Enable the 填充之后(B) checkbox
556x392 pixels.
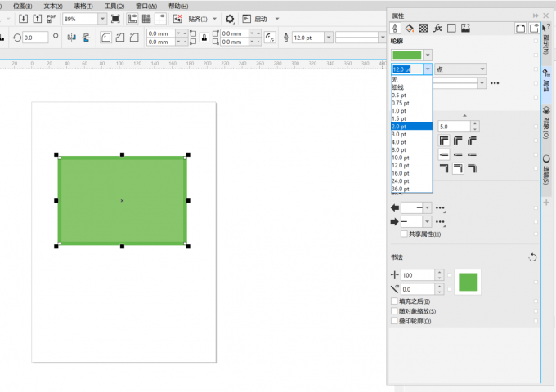[394, 301]
